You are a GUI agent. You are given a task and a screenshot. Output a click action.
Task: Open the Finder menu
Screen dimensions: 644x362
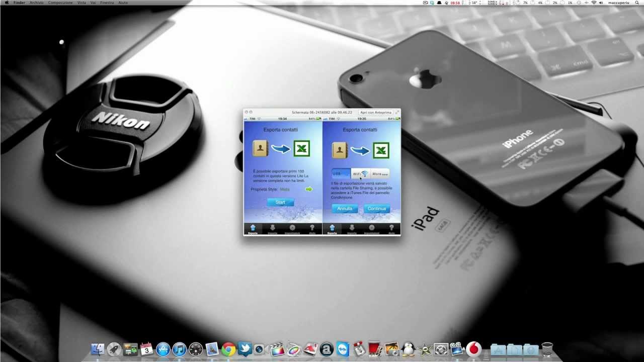19,3
